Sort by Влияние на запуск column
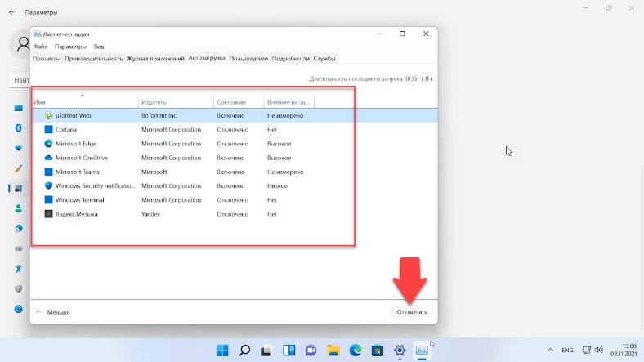Image resolution: width=644 pixels, height=362 pixels. coord(288,102)
